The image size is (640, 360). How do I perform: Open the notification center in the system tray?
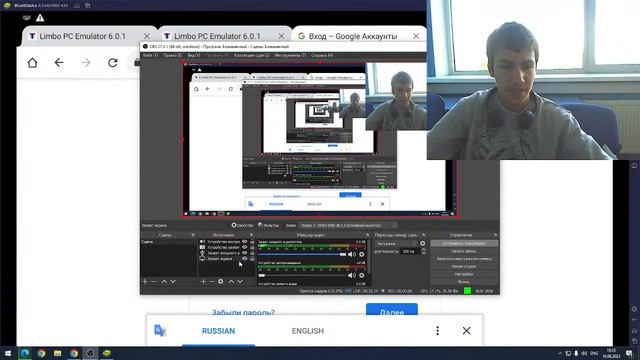[x=629, y=353]
